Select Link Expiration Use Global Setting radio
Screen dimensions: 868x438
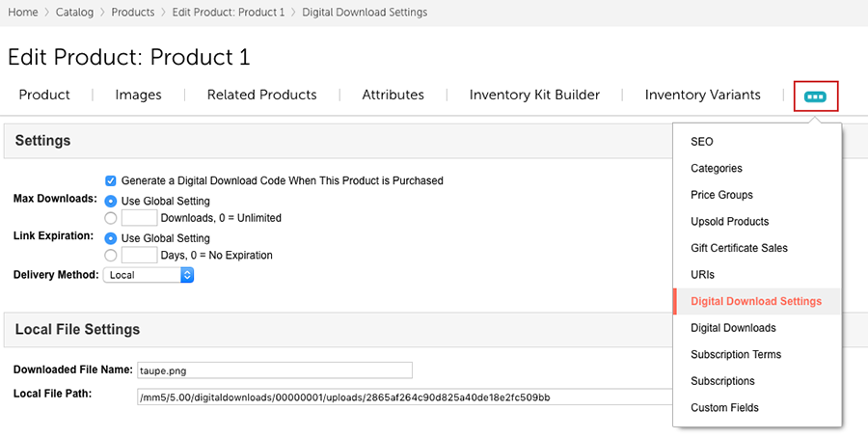(x=111, y=238)
